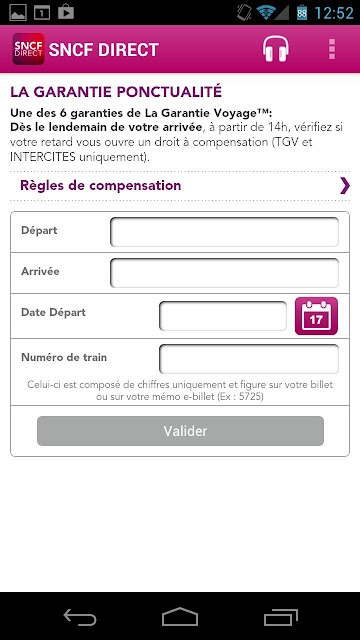Select the Date Départ input field

[x=223, y=316]
